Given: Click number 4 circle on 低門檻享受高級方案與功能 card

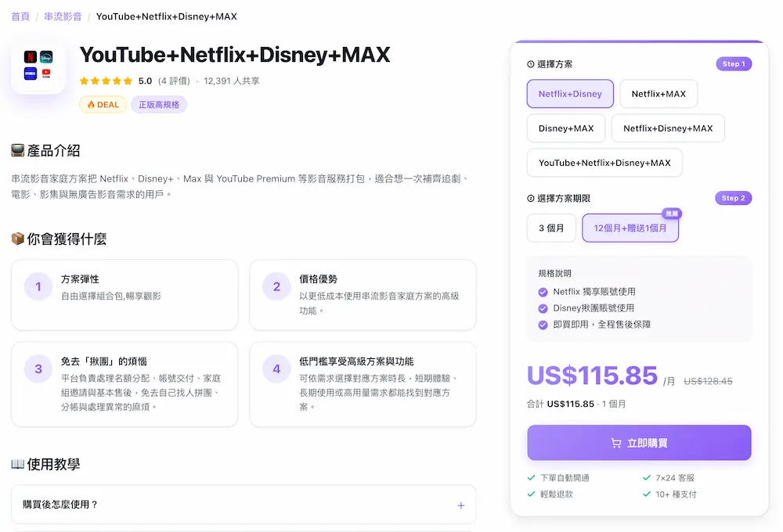Looking at the screenshot, I should pos(276,368).
